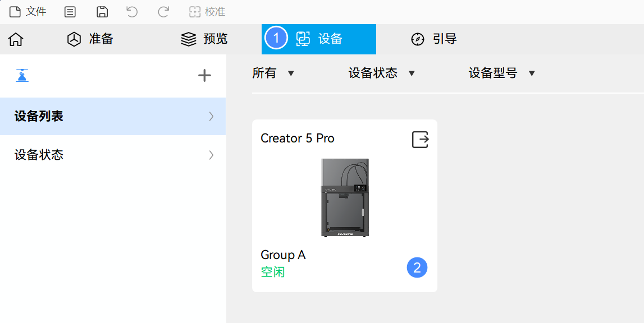Select 设备列表 in the sidebar
This screenshot has height=323, width=644.
113,116
